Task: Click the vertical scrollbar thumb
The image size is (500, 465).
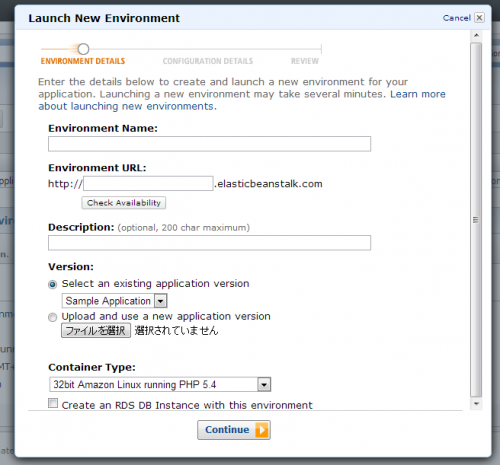Action: pos(476,220)
